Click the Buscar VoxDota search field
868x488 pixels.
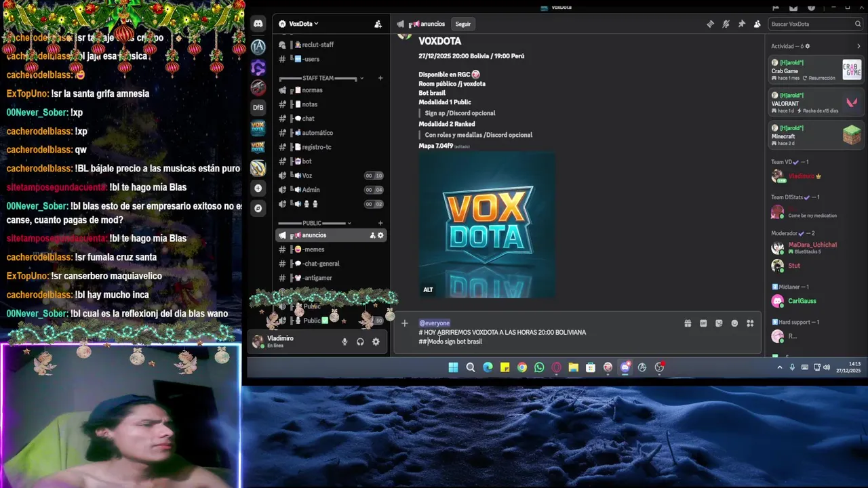815,24
